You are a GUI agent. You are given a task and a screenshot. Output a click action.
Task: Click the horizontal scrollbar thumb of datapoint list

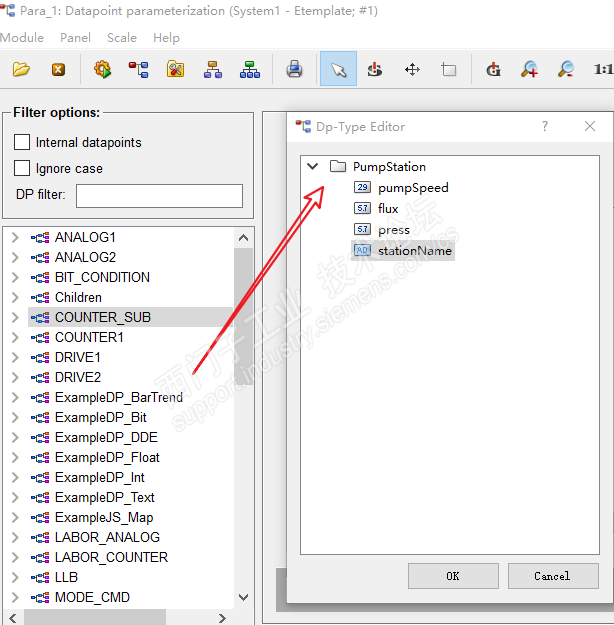pyautogui.click(x=94, y=617)
